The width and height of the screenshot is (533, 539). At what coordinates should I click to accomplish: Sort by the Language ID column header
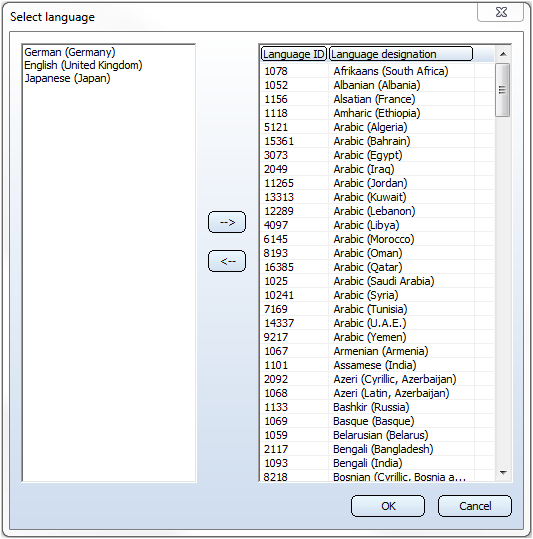(x=294, y=54)
